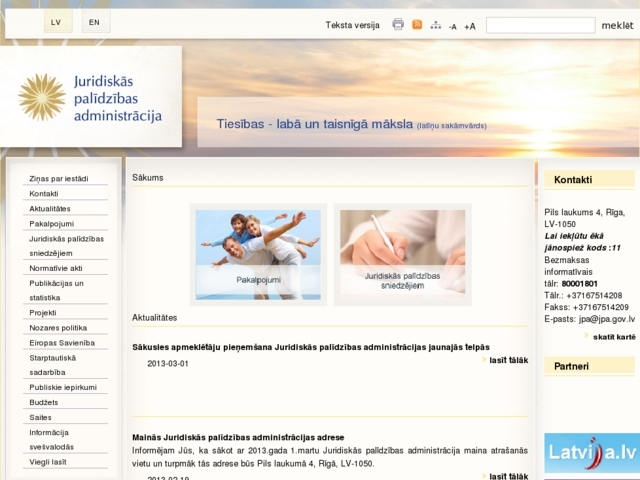Open the orange RSS feed icon
This screenshot has width=640, height=480.
[x=417, y=24]
